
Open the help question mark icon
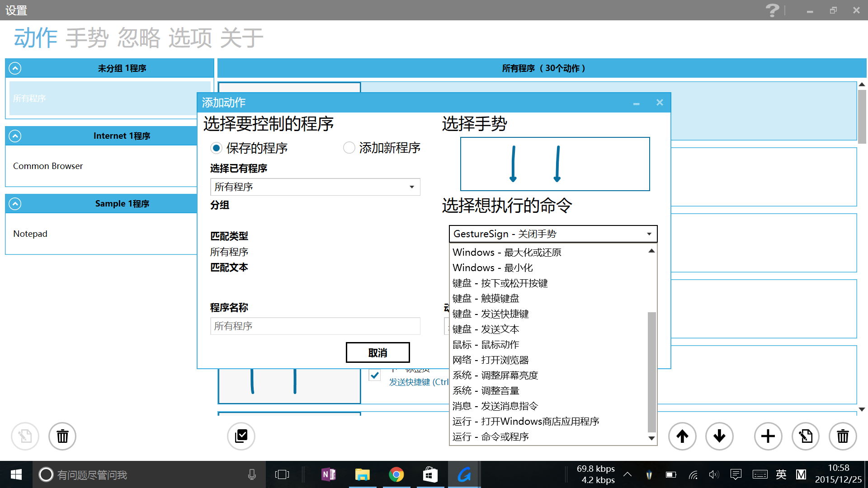coord(772,10)
